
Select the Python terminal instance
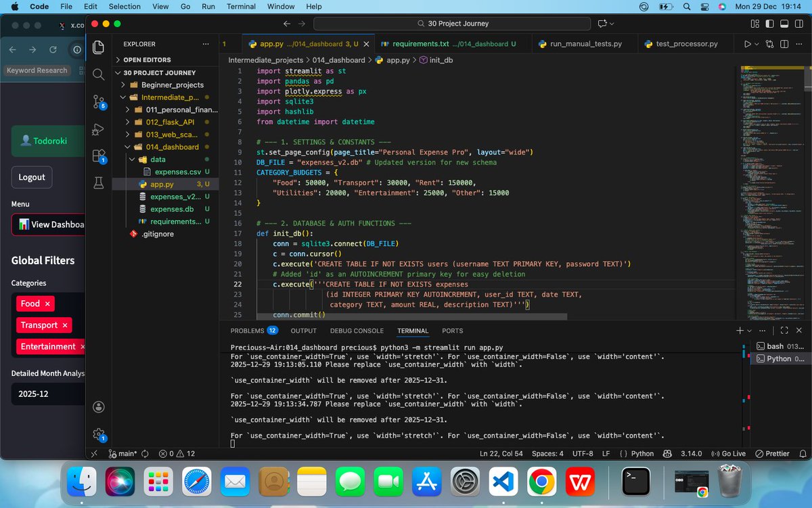(780, 358)
